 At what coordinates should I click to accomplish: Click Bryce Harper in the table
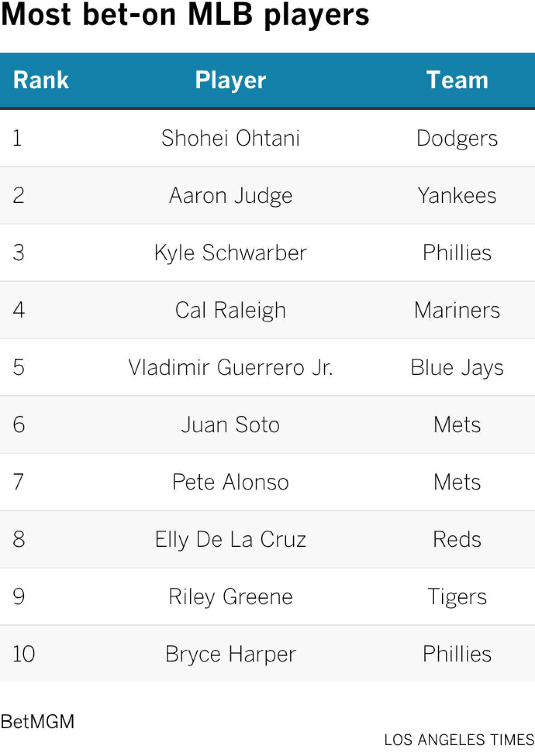(230, 654)
